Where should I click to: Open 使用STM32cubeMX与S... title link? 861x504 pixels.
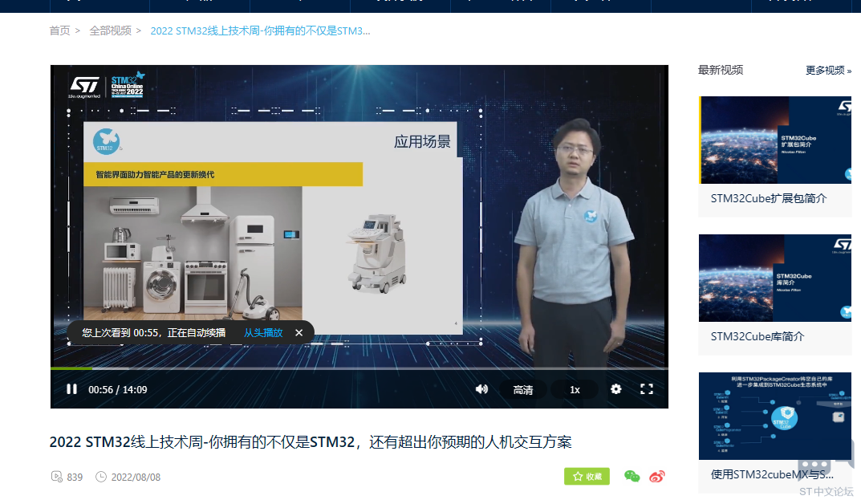(772, 474)
